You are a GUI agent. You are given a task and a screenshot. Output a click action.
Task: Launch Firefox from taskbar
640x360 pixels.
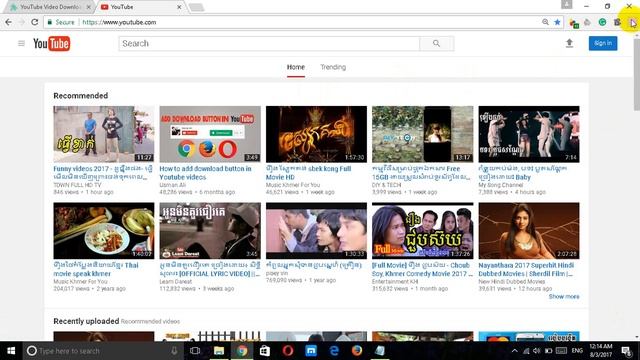[x=357, y=351]
